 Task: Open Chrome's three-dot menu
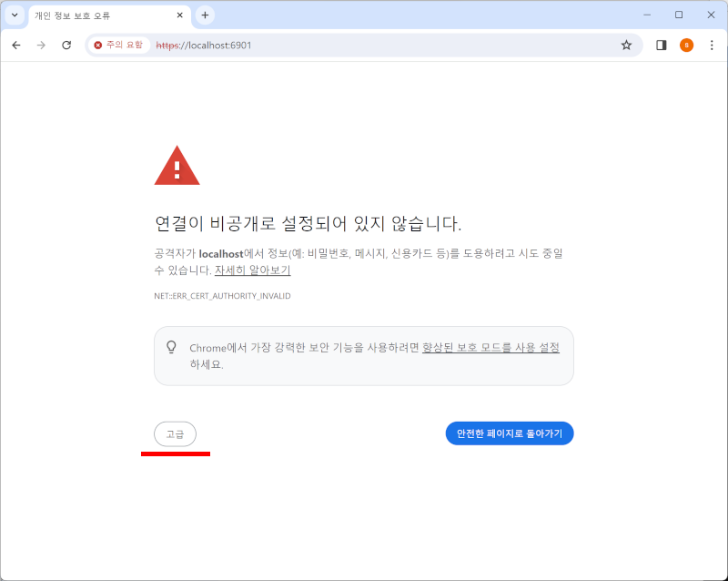(x=712, y=46)
